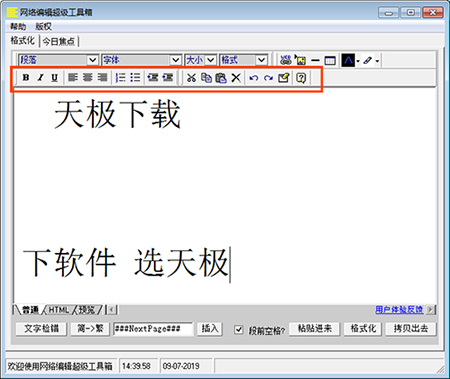Open help with the question mark icon

click(x=301, y=78)
